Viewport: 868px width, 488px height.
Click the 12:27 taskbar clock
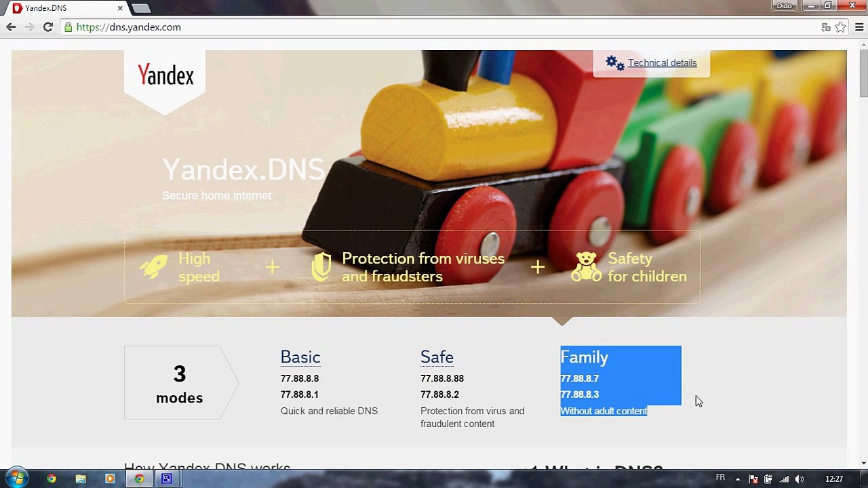(834, 479)
